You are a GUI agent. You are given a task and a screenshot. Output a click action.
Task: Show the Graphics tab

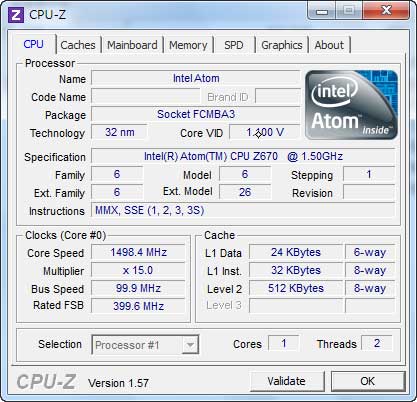click(x=282, y=45)
